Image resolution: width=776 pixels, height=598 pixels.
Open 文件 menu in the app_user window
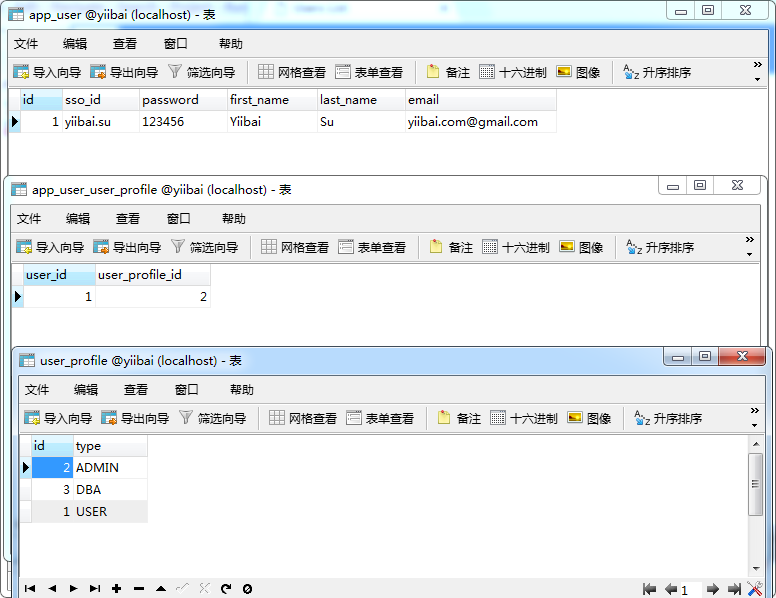26,44
